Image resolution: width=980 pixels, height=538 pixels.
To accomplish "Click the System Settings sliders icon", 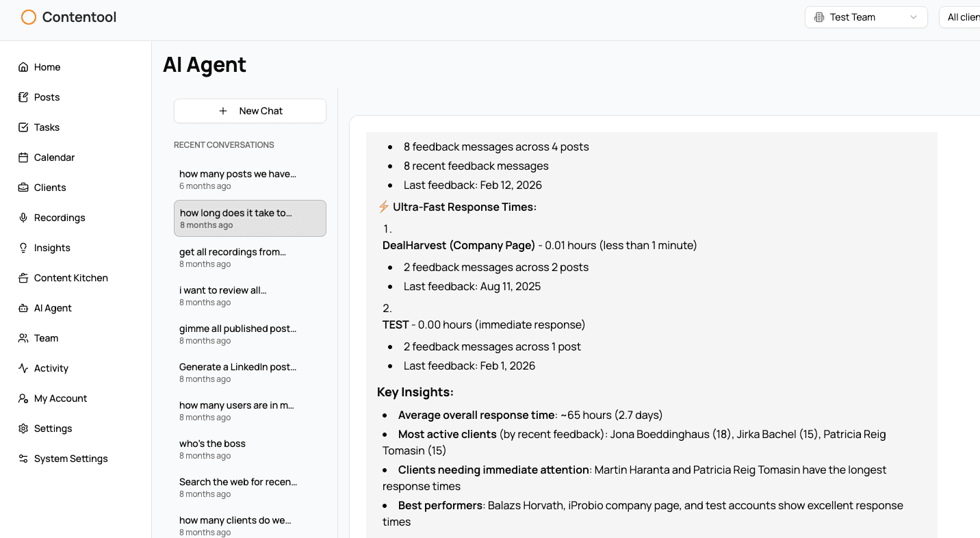I will 23,459.
